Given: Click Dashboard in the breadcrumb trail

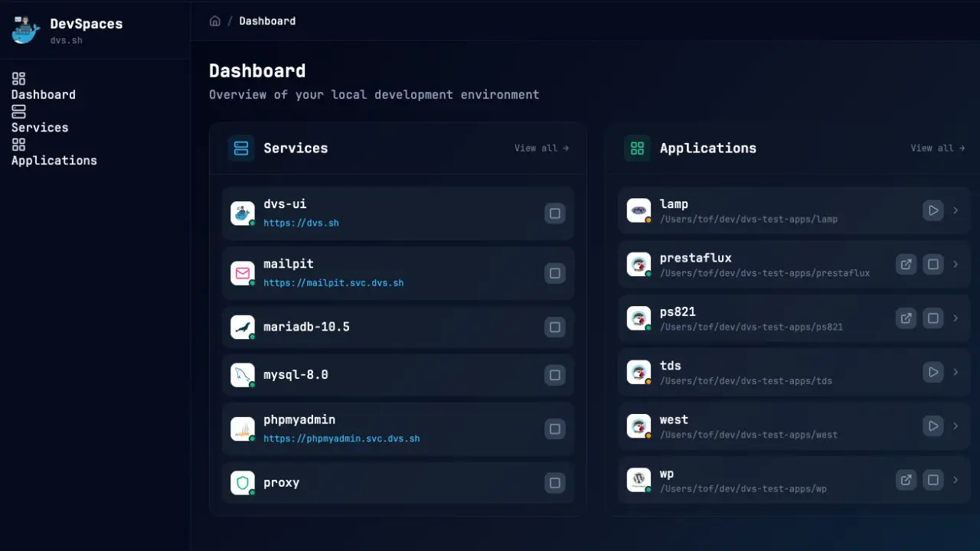Looking at the screenshot, I should click(x=266, y=21).
